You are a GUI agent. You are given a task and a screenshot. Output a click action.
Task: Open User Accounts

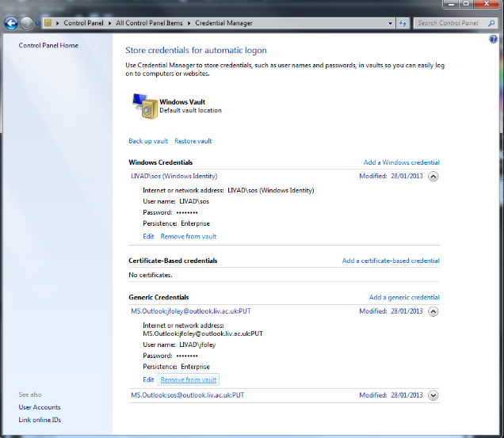pyautogui.click(x=40, y=407)
